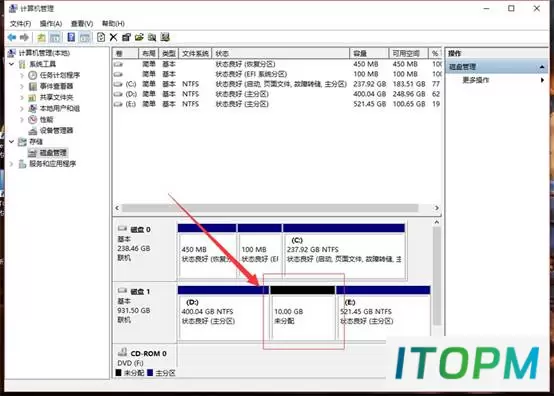Click the refresh page icon in toolbar
This screenshot has height=396, width=554.
click(x=101, y=37)
